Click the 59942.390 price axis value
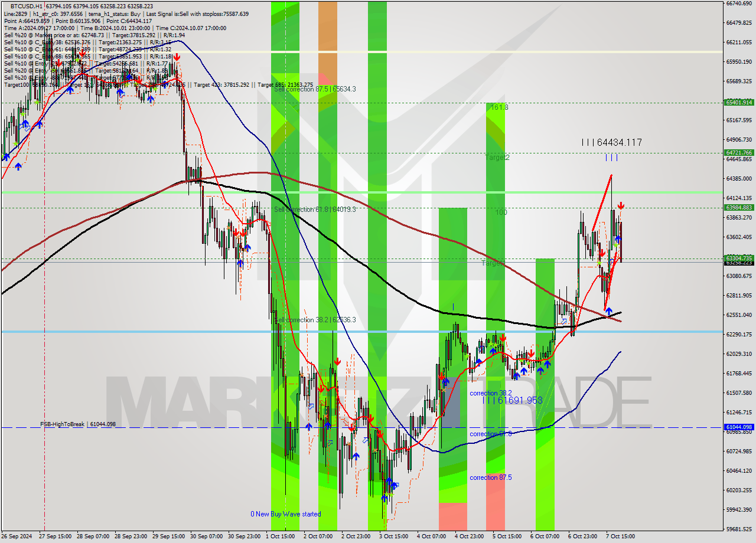This screenshot has height=543, width=756. [738, 510]
